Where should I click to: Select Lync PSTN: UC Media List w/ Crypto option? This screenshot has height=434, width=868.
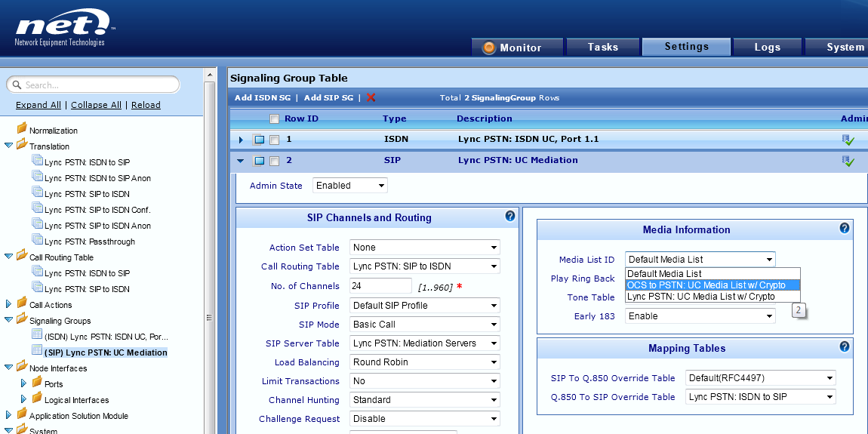[701, 297]
